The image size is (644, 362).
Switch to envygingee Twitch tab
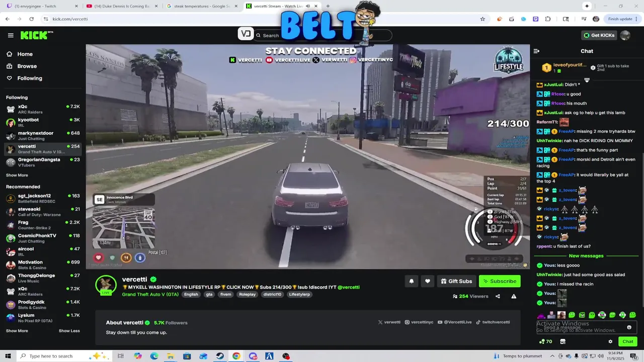[x=42, y=6]
